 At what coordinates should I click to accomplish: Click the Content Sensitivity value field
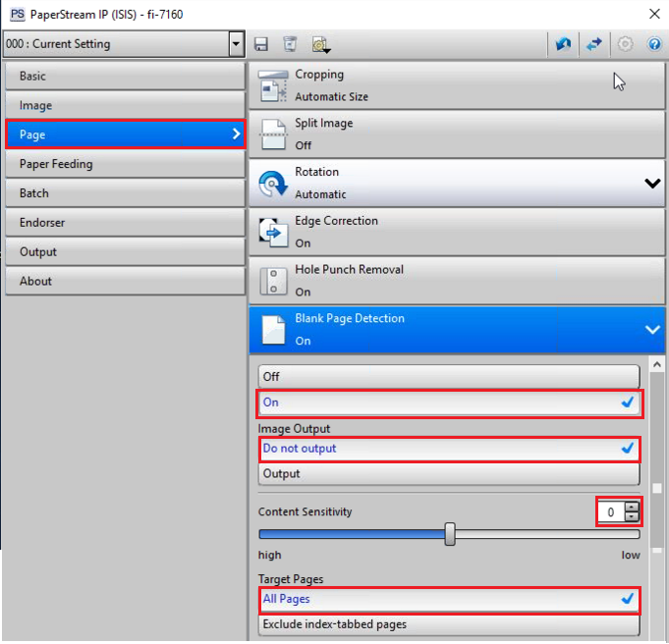[611, 511]
